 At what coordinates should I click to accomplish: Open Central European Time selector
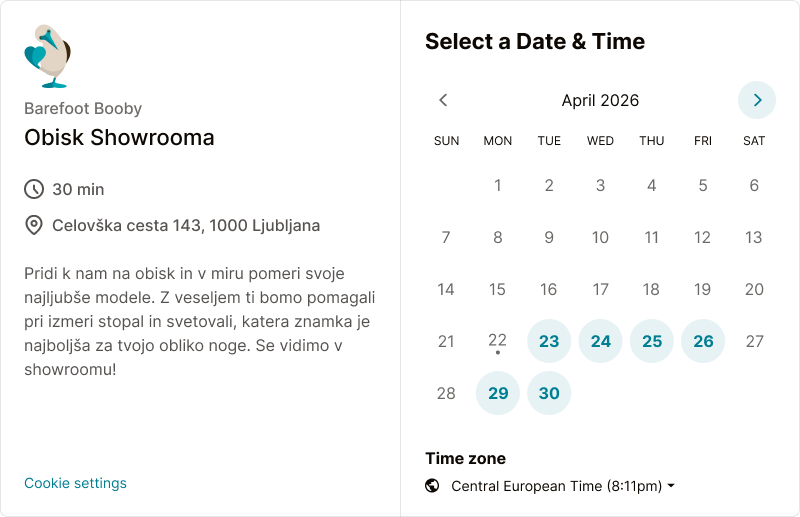click(556, 486)
